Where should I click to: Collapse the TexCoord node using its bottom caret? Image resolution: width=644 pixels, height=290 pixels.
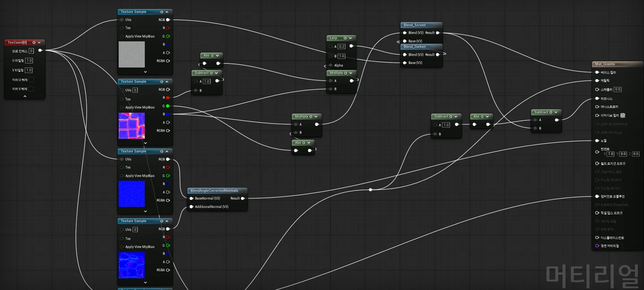25,96
